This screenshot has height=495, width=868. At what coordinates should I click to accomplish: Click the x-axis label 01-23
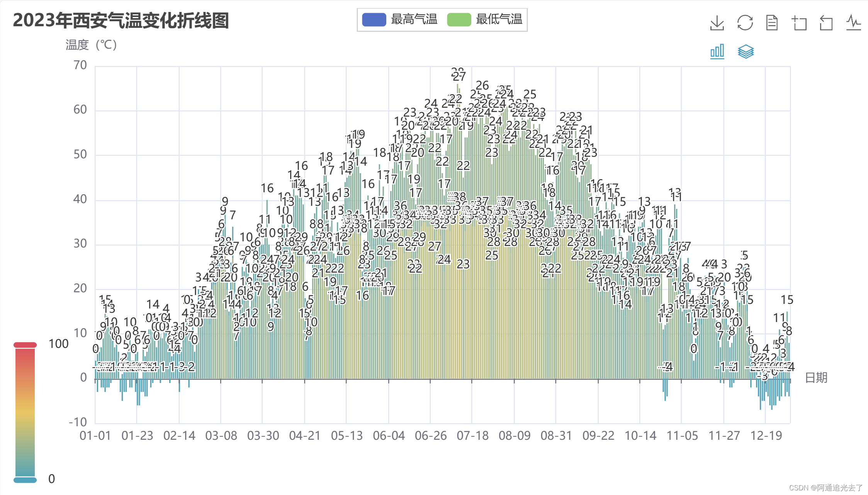pyautogui.click(x=137, y=436)
